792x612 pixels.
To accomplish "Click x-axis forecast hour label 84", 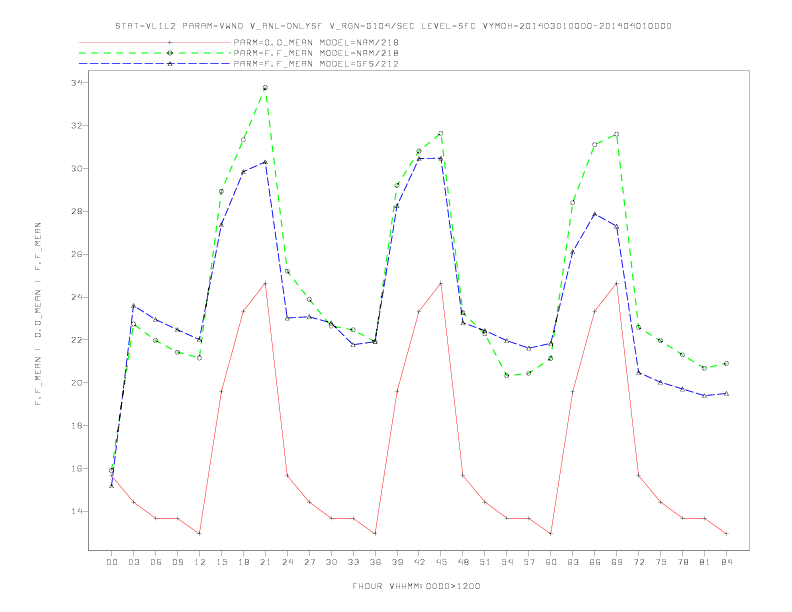I will [x=726, y=562].
